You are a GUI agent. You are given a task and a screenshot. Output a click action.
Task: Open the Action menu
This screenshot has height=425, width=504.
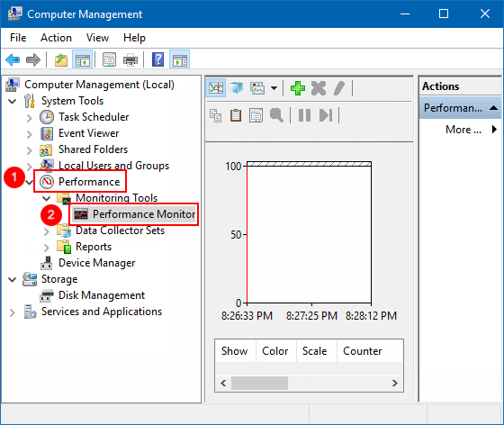pos(56,38)
